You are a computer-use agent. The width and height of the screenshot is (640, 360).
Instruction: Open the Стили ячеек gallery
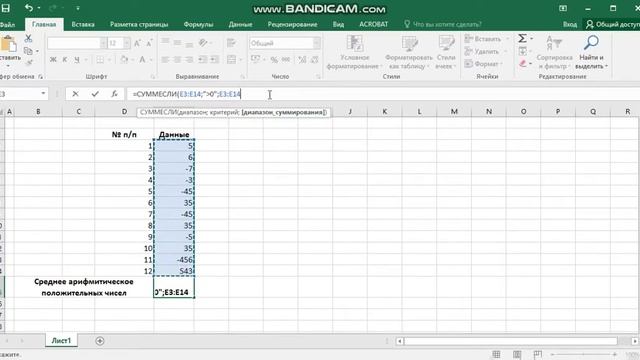coord(446,52)
